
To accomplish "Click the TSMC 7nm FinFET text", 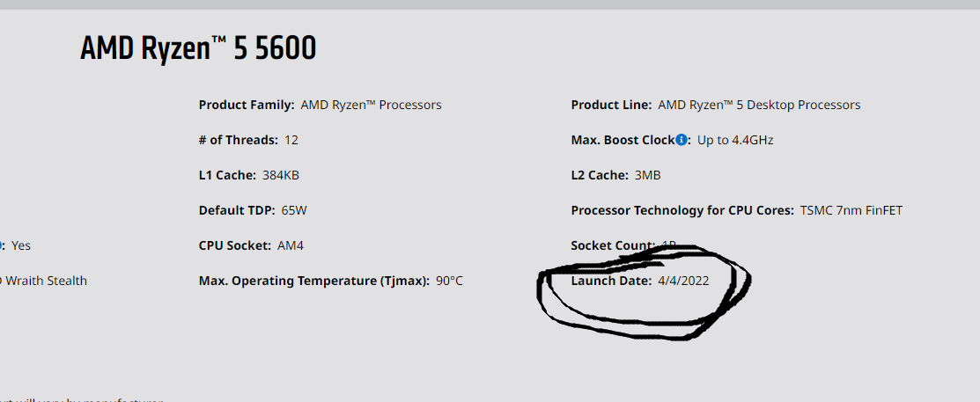I will coord(851,210).
